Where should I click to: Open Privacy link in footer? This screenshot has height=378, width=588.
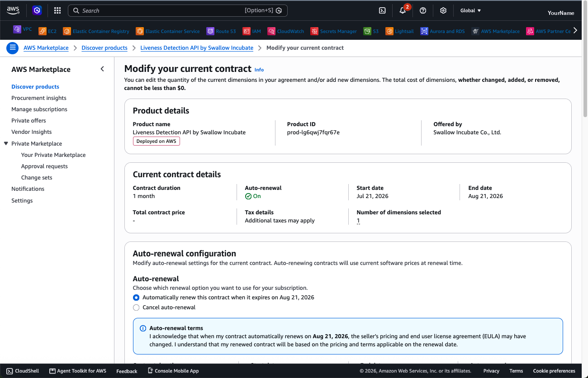[x=491, y=371]
